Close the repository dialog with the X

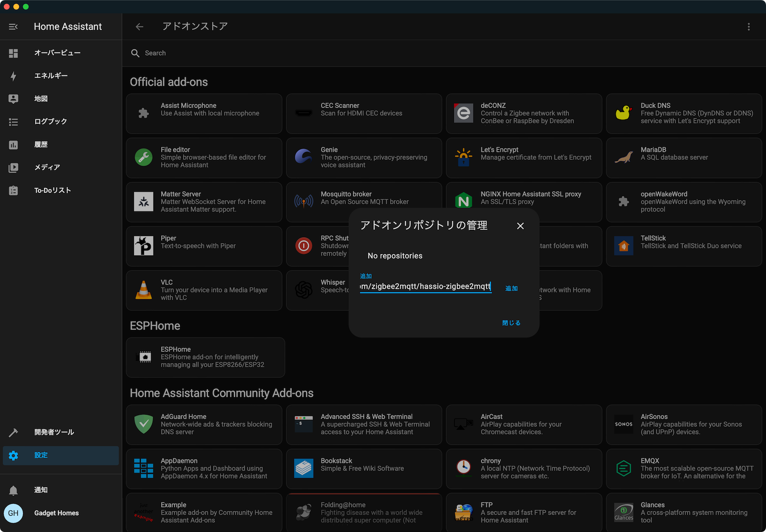pos(520,226)
